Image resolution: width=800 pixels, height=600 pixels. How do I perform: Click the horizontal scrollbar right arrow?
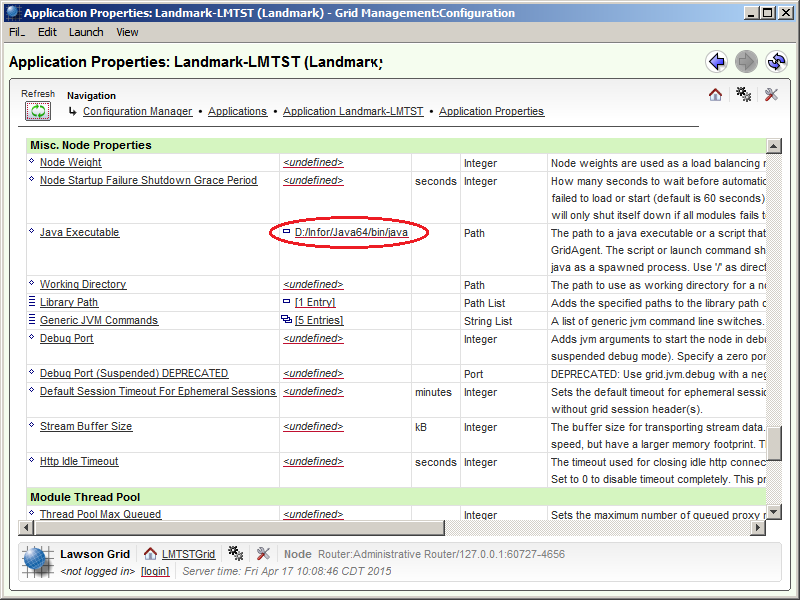coord(757,527)
